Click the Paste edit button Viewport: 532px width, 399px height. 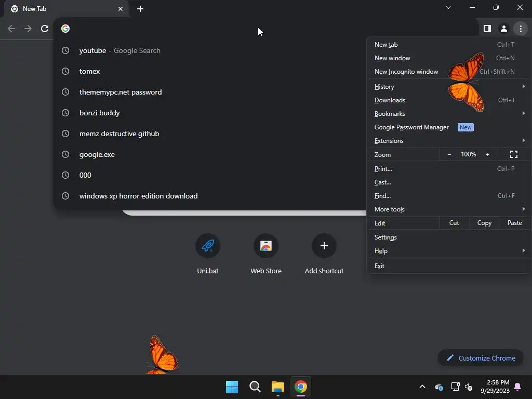515,223
